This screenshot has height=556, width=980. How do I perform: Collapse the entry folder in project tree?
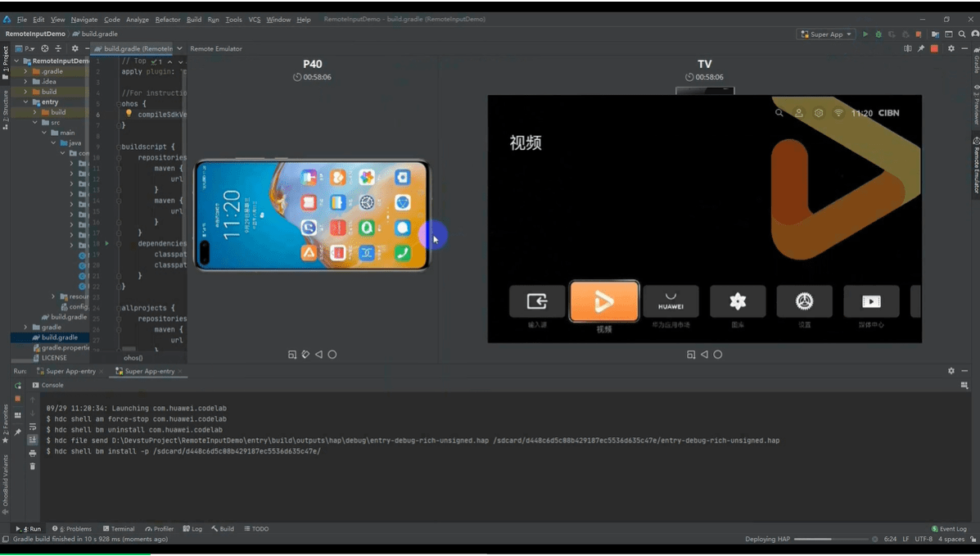pos(26,102)
